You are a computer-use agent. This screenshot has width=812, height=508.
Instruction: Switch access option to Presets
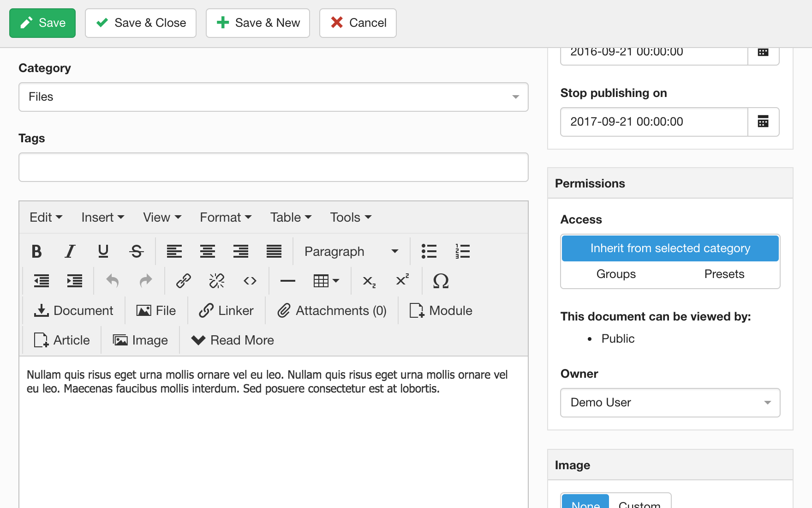tap(724, 274)
